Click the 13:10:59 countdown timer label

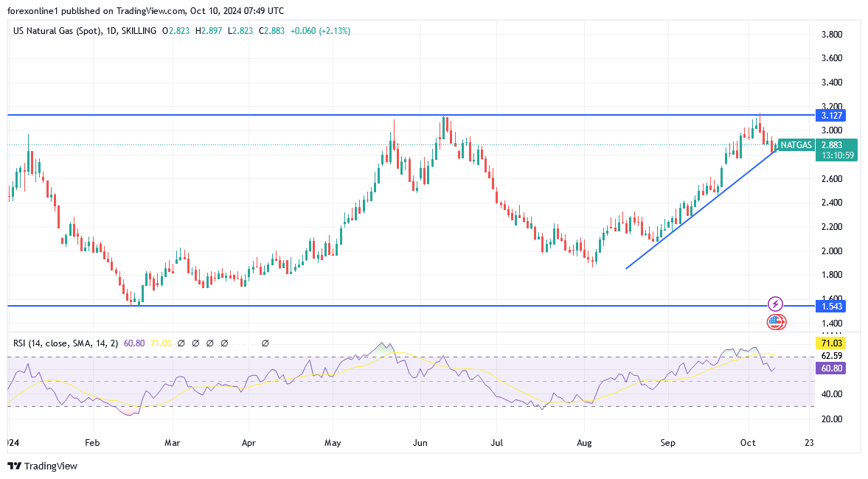(836, 155)
